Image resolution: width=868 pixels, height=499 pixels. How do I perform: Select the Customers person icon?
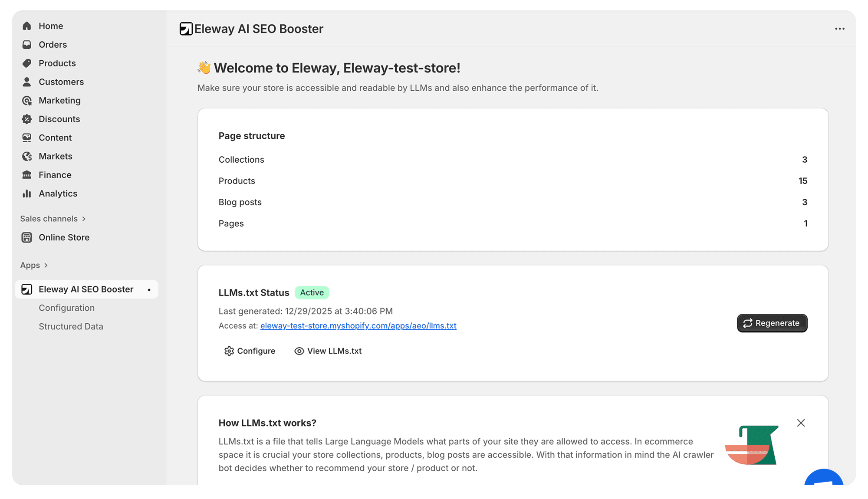(27, 82)
